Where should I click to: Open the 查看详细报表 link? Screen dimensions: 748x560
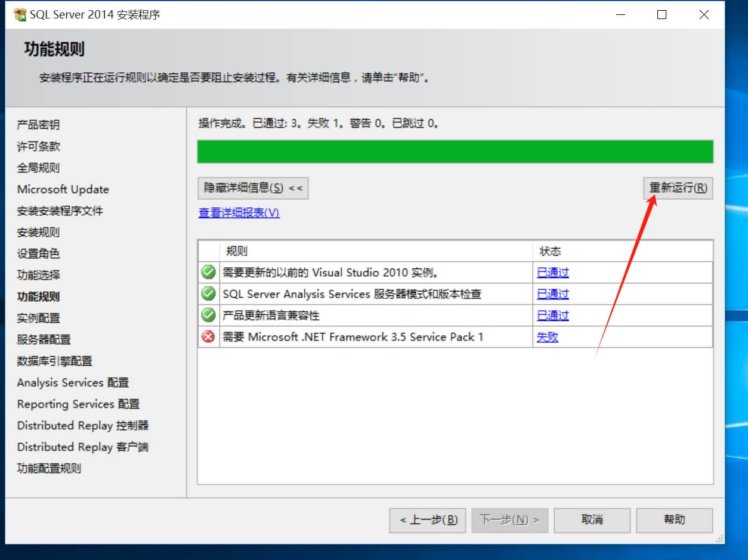pyautogui.click(x=239, y=213)
